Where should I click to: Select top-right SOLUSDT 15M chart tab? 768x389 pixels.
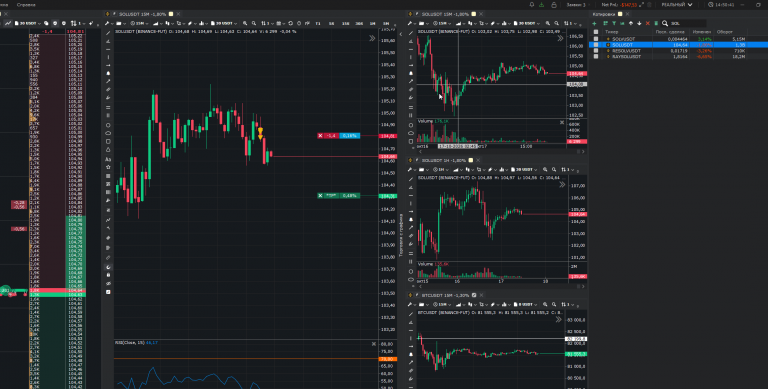coord(445,14)
